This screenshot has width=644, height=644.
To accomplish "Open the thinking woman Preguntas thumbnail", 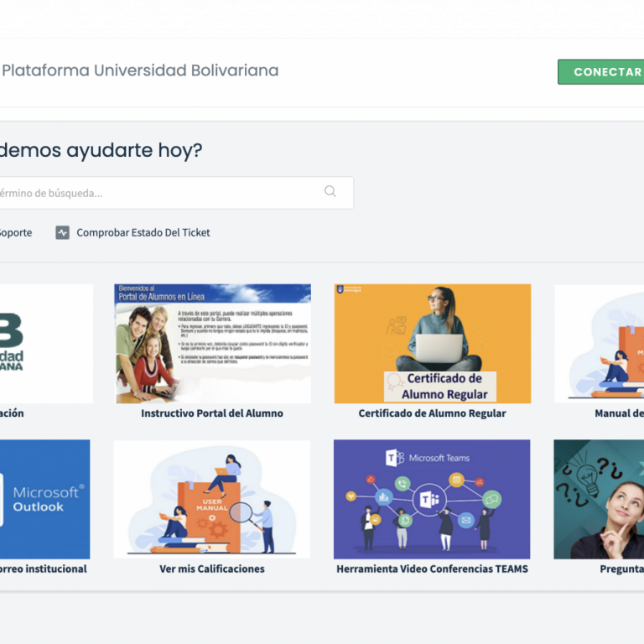I will pyautogui.click(x=599, y=499).
